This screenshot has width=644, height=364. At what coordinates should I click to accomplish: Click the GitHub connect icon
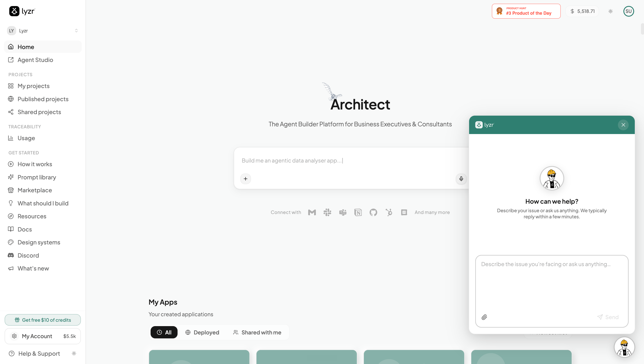pyautogui.click(x=373, y=212)
